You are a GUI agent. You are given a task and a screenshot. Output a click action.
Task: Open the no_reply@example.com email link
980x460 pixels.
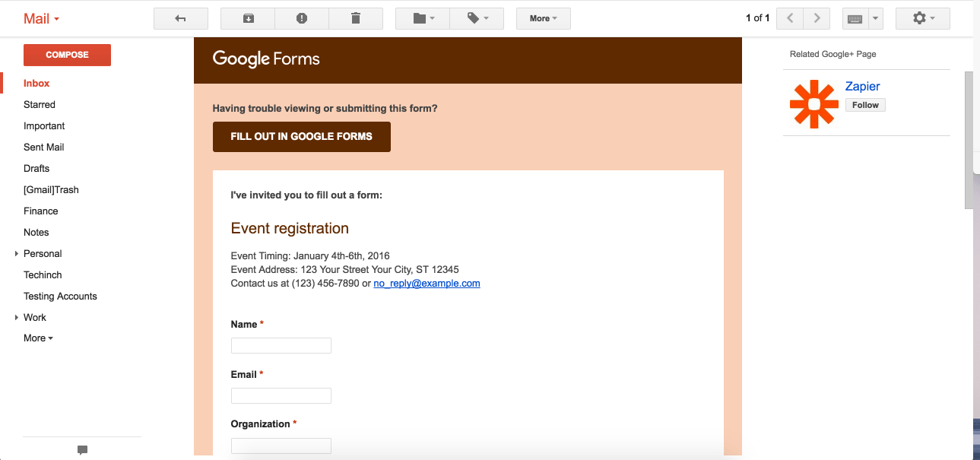pos(427,284)
